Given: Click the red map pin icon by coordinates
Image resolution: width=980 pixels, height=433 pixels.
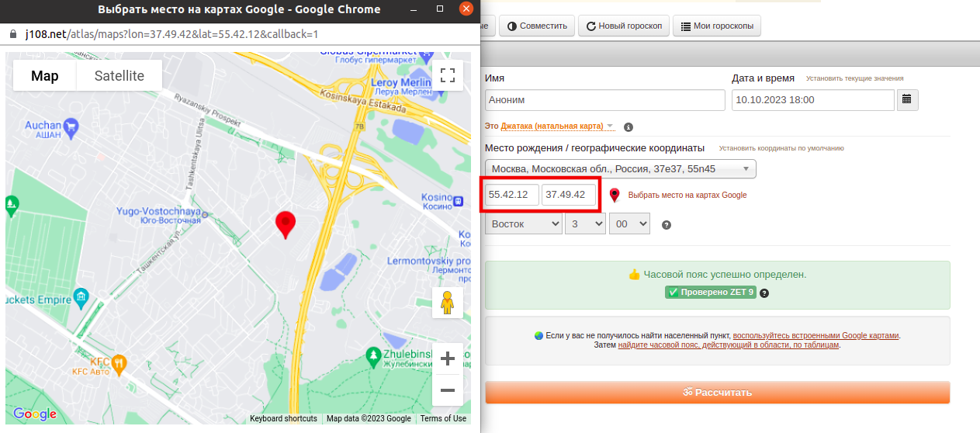Looking at the screenshot, I should coord(615,196).
